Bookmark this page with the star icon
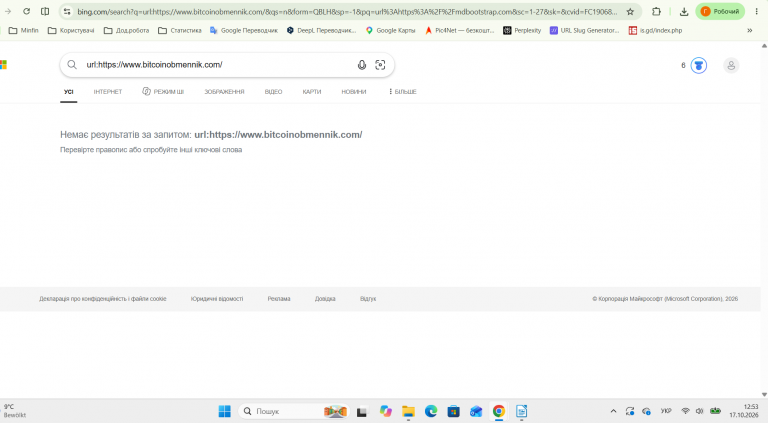The image size is (768, 423). pos(630,11)
